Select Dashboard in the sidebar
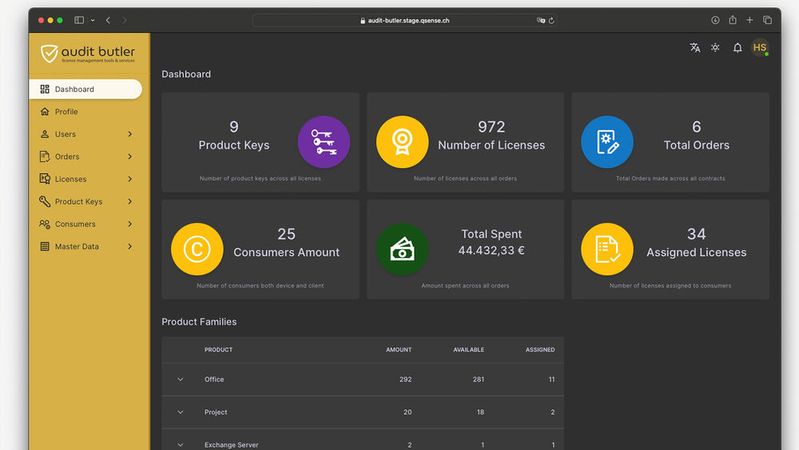Viewport: 799px width, 450px height. pyautogui.click(x=85, y=89)
